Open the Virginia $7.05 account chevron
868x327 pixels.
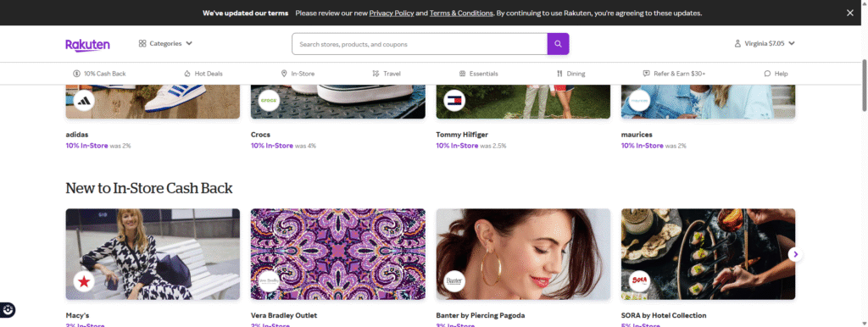(792, 43)
